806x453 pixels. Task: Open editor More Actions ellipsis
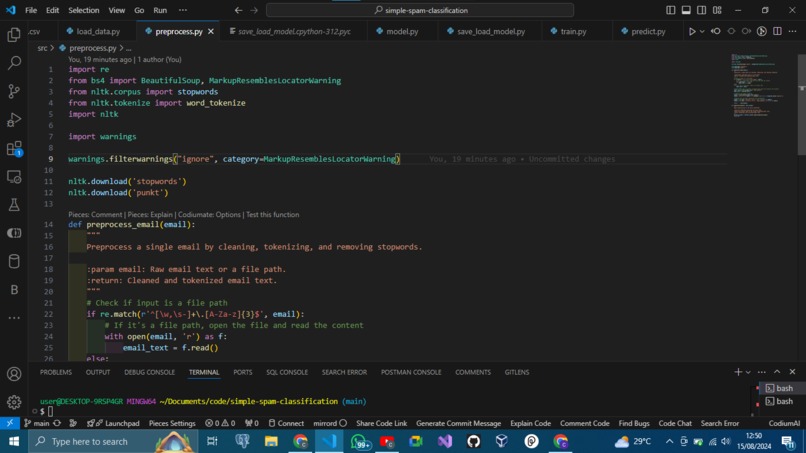(792, 31)
